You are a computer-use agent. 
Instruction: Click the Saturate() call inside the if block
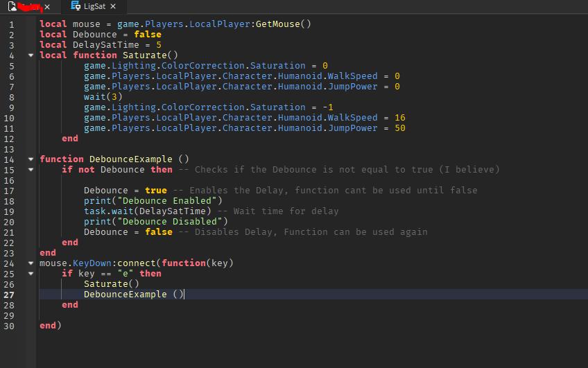click(112, 283)
